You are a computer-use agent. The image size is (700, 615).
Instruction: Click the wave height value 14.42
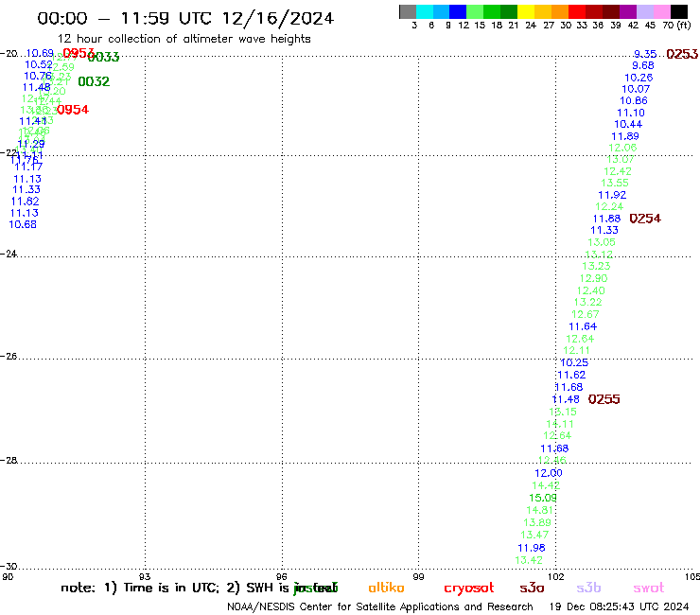pos(546,485)
